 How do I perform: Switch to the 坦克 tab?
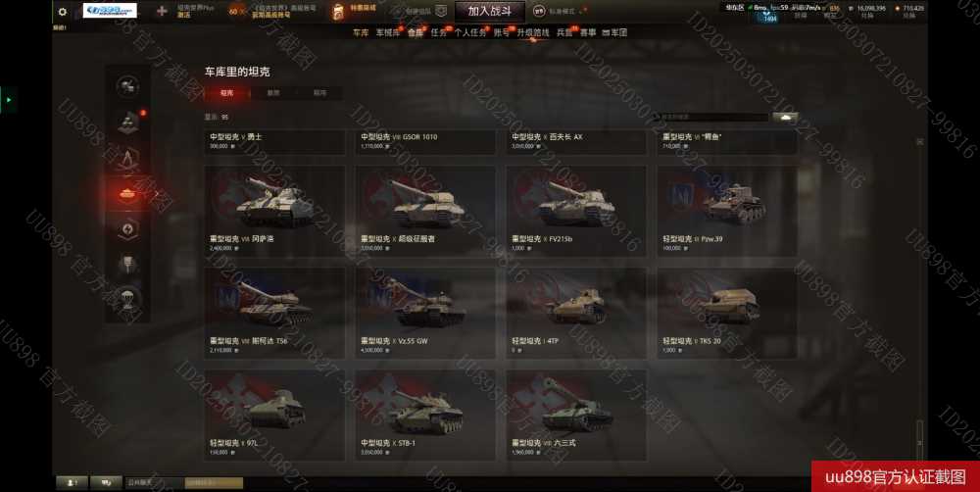[227, 92]
